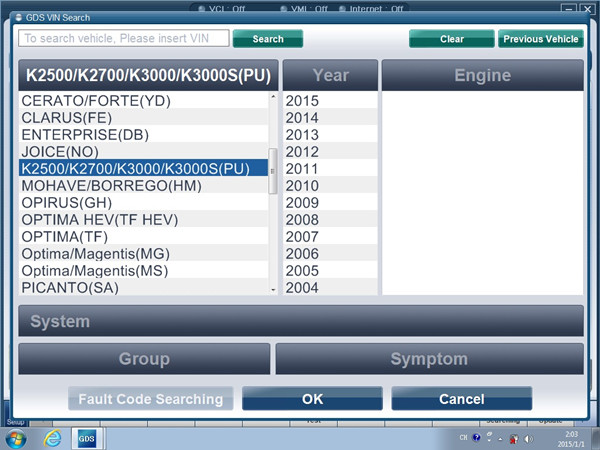The image size is (600, 450).
Task: Select the K2500/K2700/K3000/K3000S(PU) list row
Action: [143, 168]
